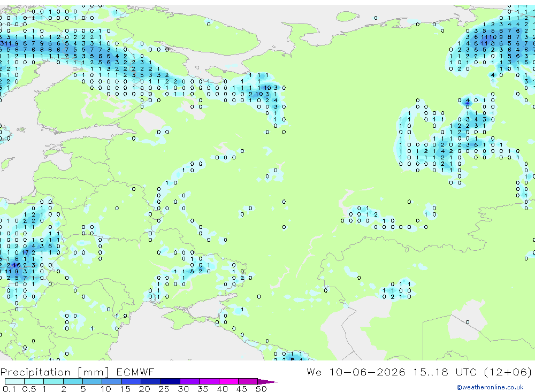Pick the 1–2 mm legend color segment

click(x=53, y=381)
